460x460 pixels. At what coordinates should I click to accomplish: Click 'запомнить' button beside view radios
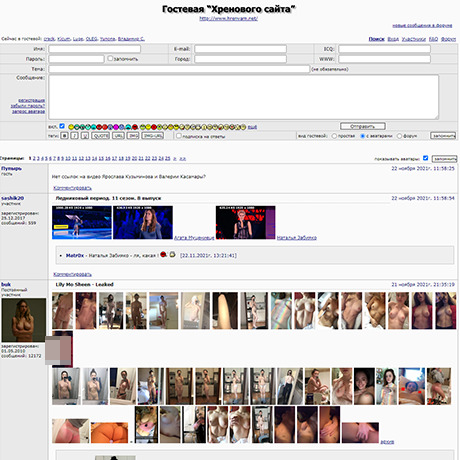443,136
